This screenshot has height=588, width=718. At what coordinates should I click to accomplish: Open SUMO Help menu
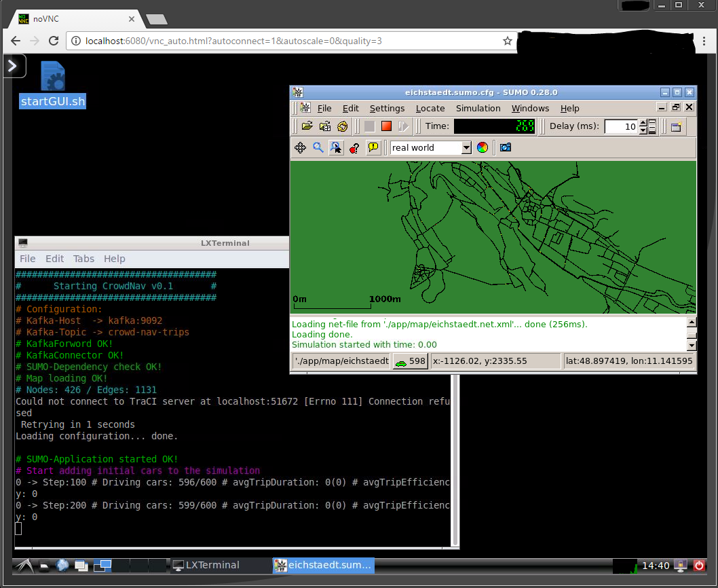click(x=569, y=108)
